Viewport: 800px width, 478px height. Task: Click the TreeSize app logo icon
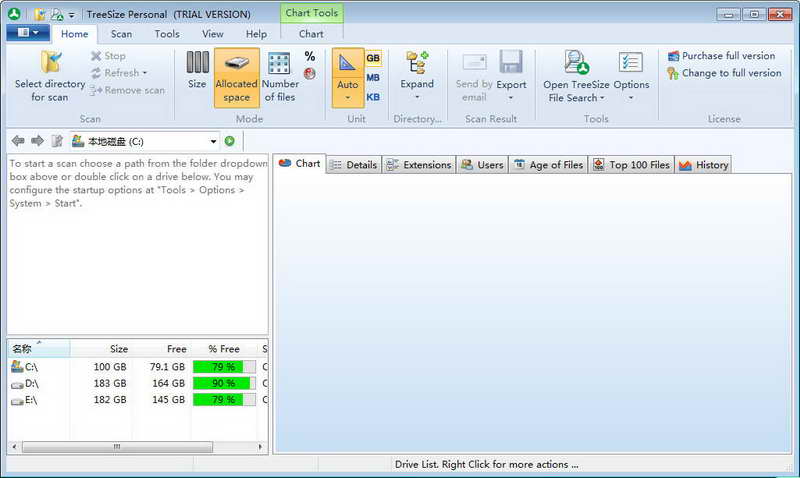(x=14, y=14)
